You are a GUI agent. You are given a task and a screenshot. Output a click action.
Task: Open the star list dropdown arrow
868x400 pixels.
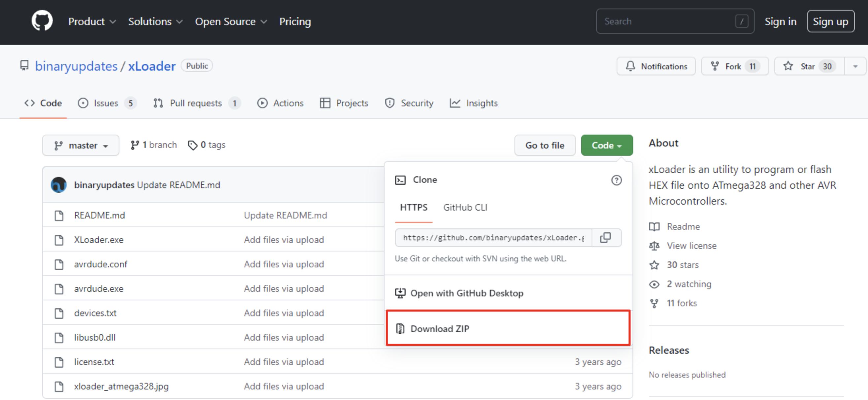tap(855, 66)
